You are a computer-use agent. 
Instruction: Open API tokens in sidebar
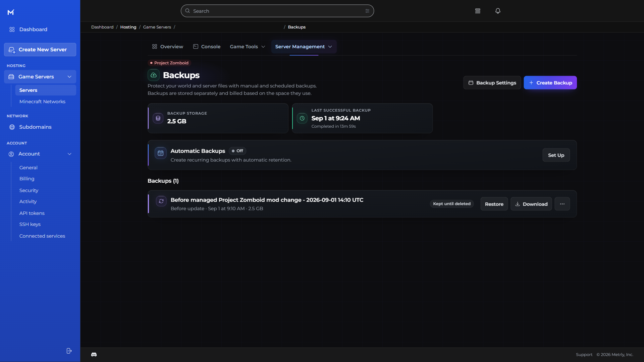pyautogui.click(x=32, y=213)
